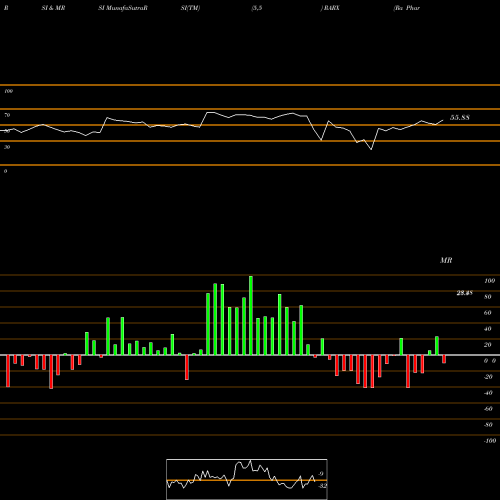The height and width of the screenshot is (500, 500).
Task: Click the -9 label in mini chart
Action: click(x=320, y=474)
